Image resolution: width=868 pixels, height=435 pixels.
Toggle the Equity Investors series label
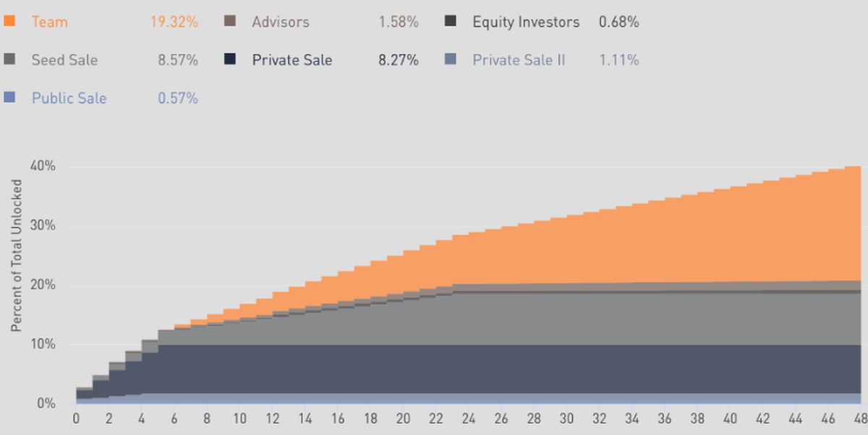point(526,22)
